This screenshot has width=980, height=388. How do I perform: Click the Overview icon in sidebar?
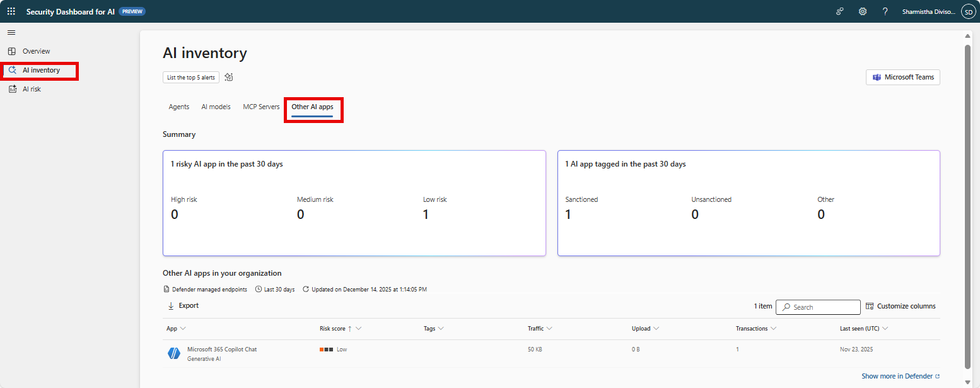click(x=12, y=51)
